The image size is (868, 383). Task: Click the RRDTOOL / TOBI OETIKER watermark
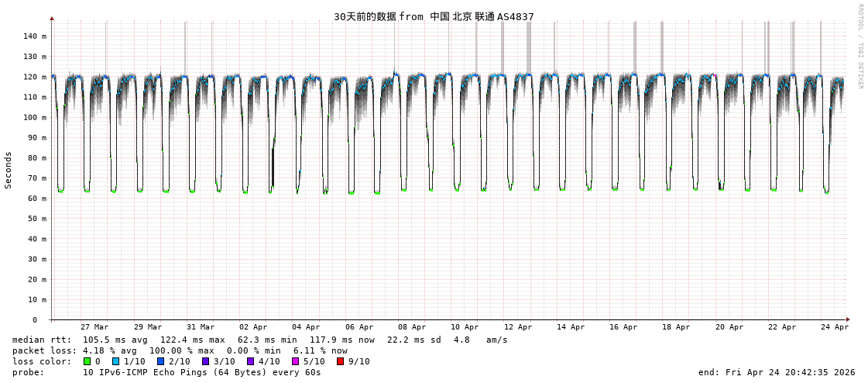coord(859,47)
